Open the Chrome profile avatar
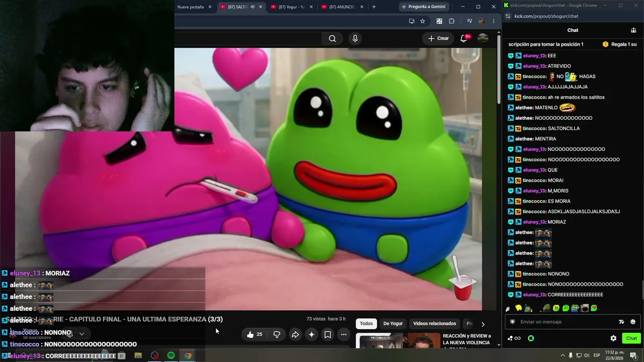644x362 pixels. 481,21
